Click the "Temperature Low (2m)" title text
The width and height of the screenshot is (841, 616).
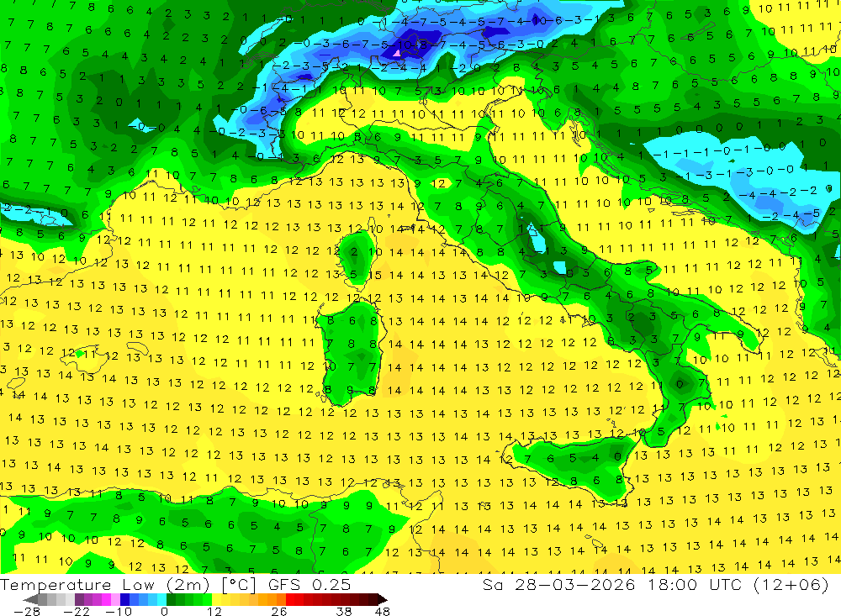click(x=104, y=585)
